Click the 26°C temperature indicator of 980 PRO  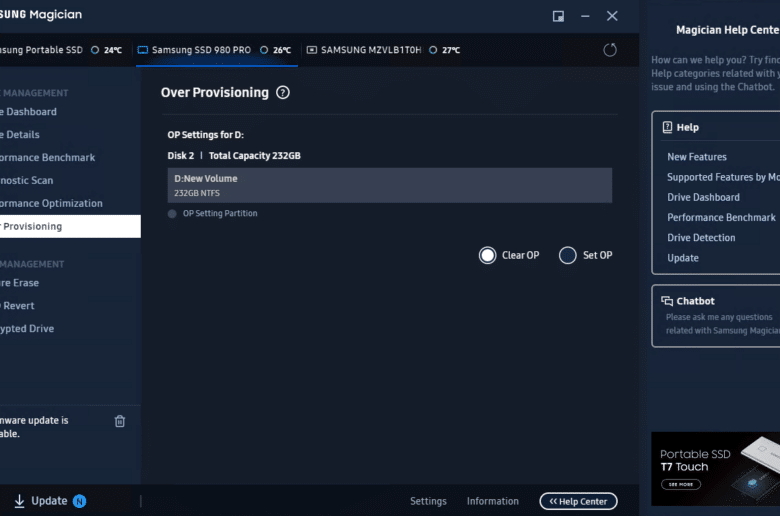click(x=276, y=50)
